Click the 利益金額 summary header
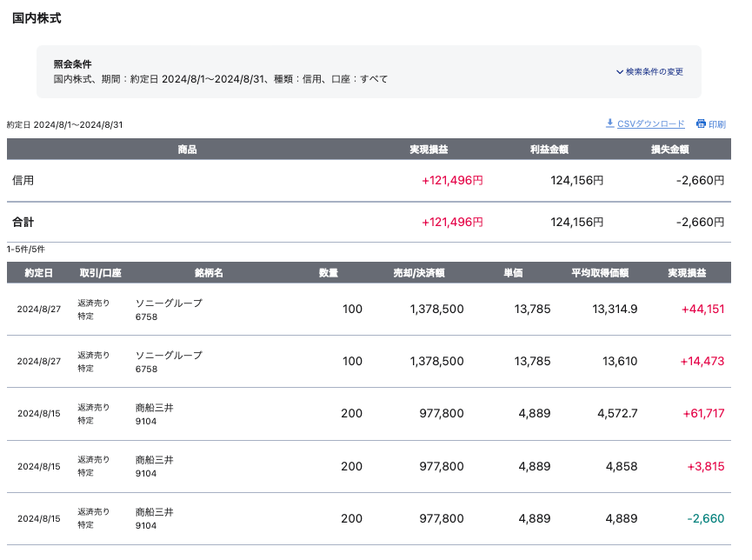Viewport: 752px width, 560px height. pos(549,150)
